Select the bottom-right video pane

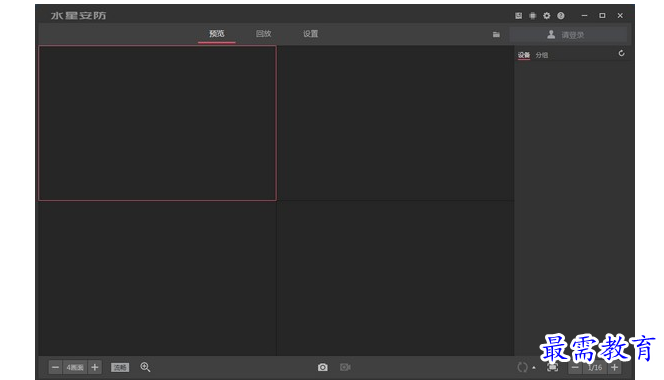pos(396,278)
